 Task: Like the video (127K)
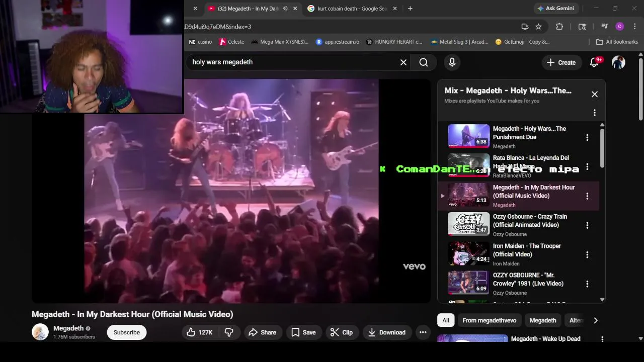point(200,332)
